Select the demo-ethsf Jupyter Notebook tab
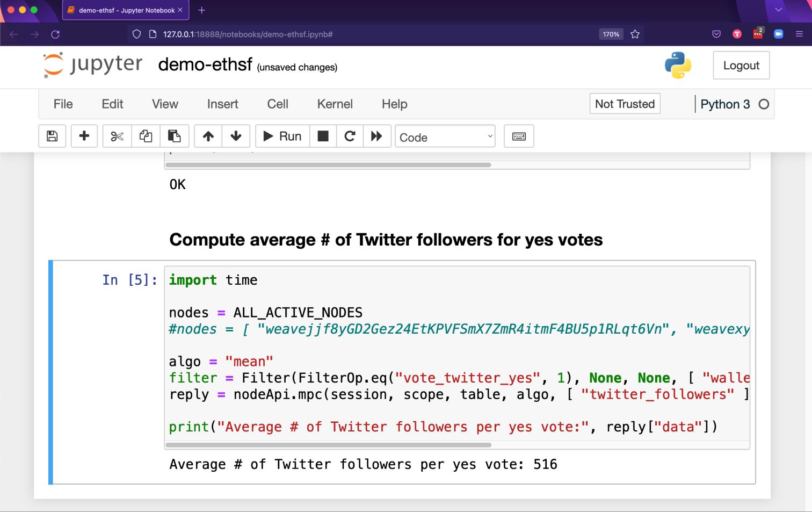 (x=126, y=10)
